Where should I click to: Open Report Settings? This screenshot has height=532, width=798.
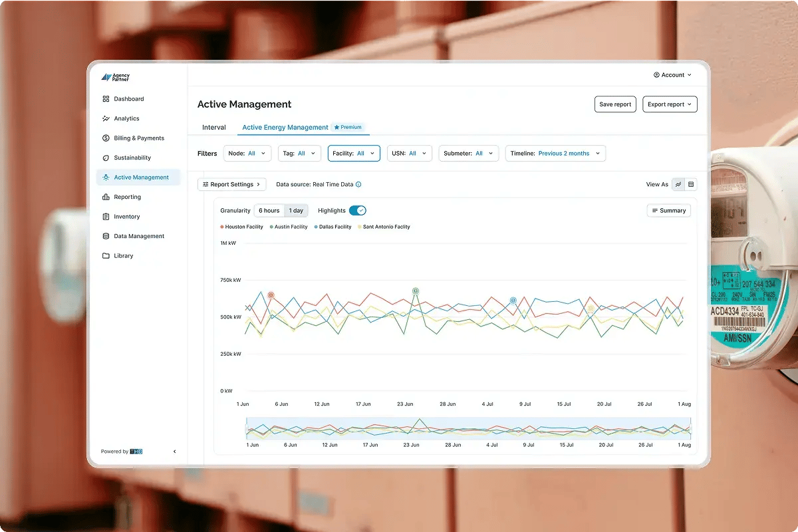[231, 184]
